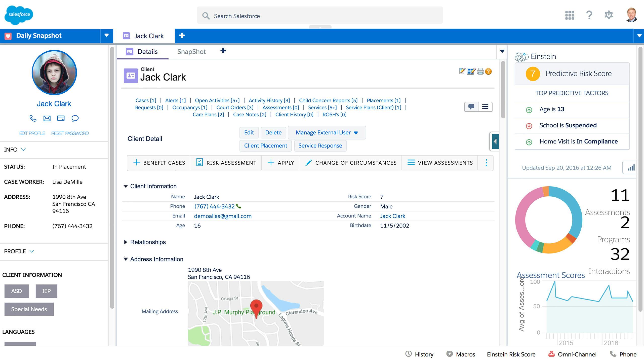Open the Child Concern Reports [5] related list link

click(328, 100)
